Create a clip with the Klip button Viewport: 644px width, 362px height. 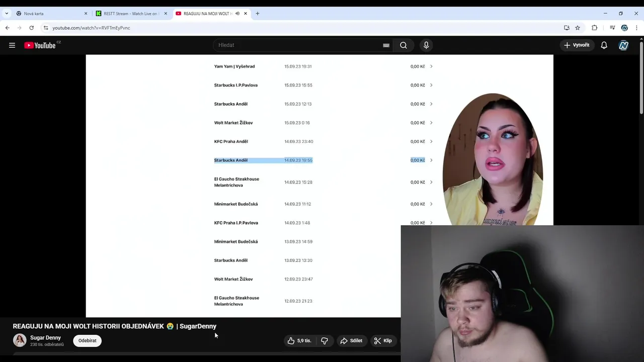(383, 341)
